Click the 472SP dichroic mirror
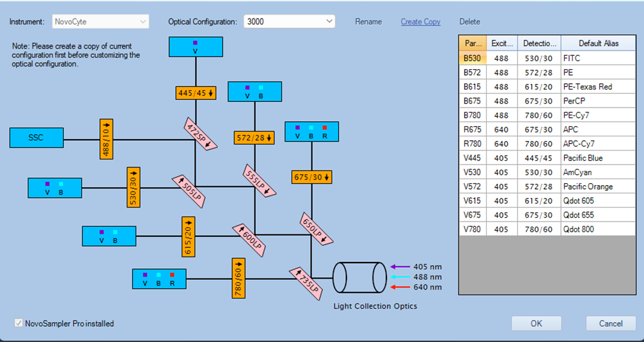The image size is (644, 342). pos(200,133)
